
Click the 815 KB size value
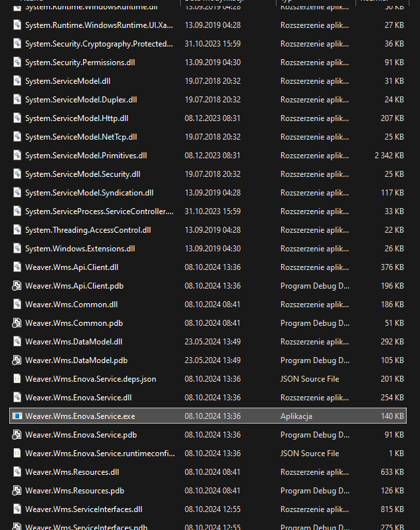click(x=392, y=509)
